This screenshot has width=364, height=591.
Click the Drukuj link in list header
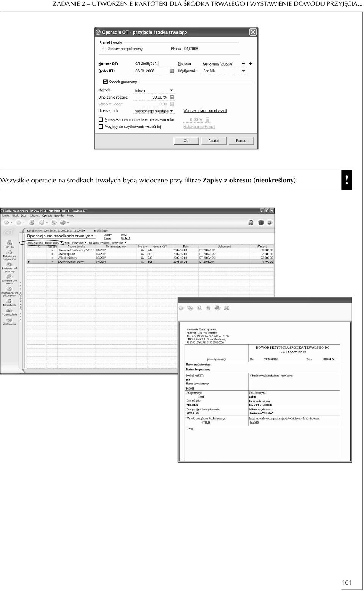126,238
